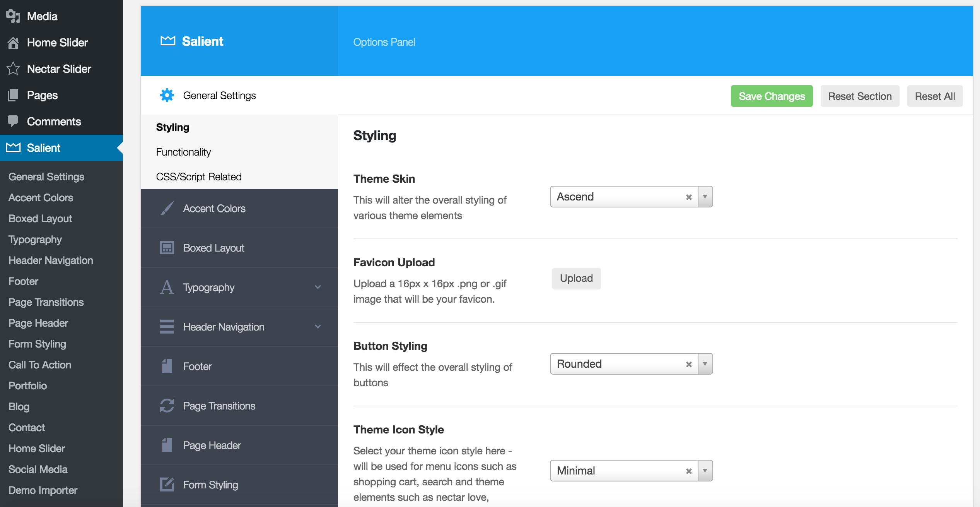
Task: Upload a favicon image
Action: (x=576, y=278)
